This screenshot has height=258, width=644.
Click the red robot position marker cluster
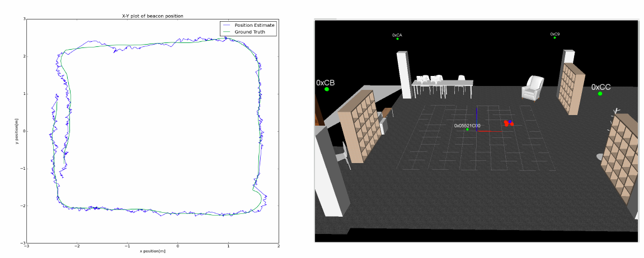507,123
